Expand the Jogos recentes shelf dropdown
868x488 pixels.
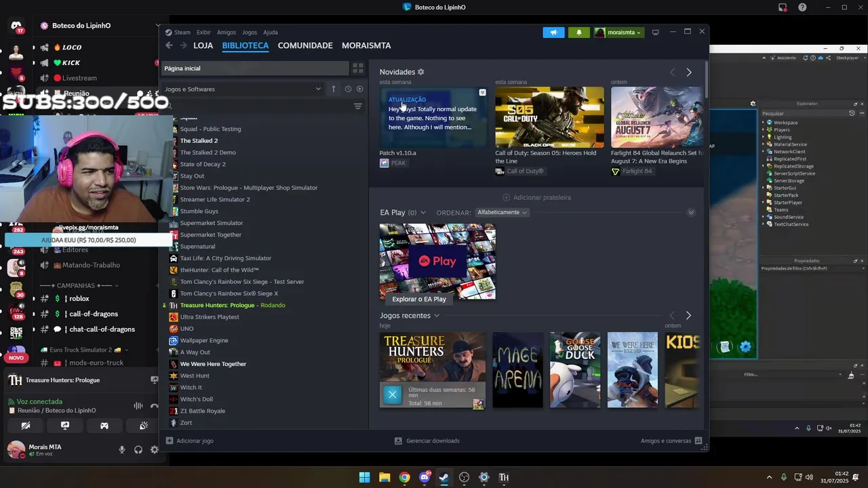pos(436,316)
